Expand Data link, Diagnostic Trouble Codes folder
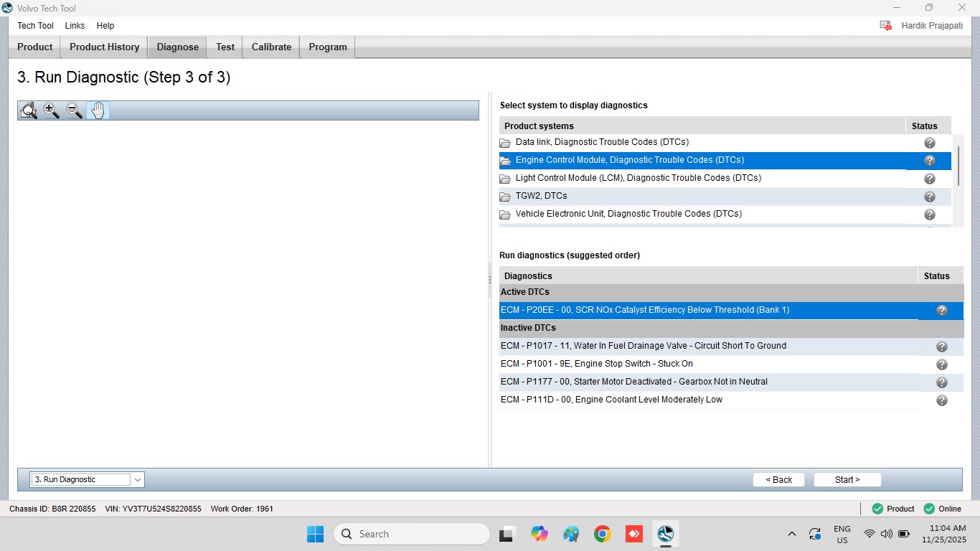980x551 pixels. click(505, 143)
